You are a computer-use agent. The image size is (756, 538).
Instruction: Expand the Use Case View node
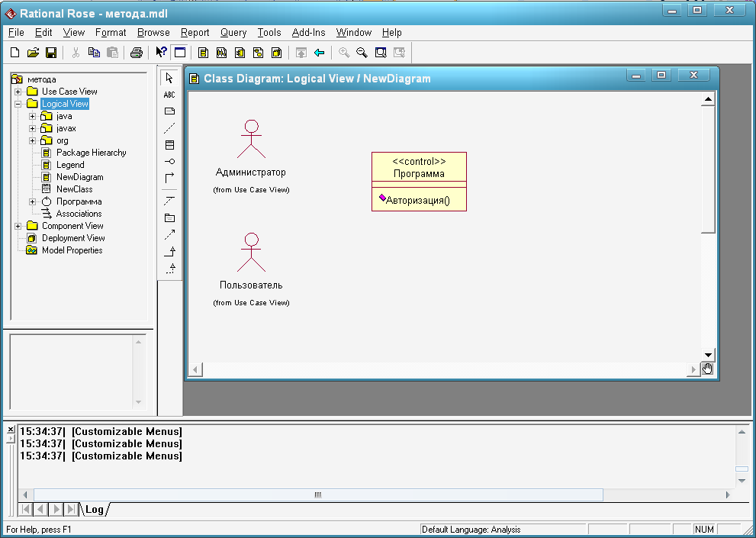pyautogui.click(x=18, y=92)
